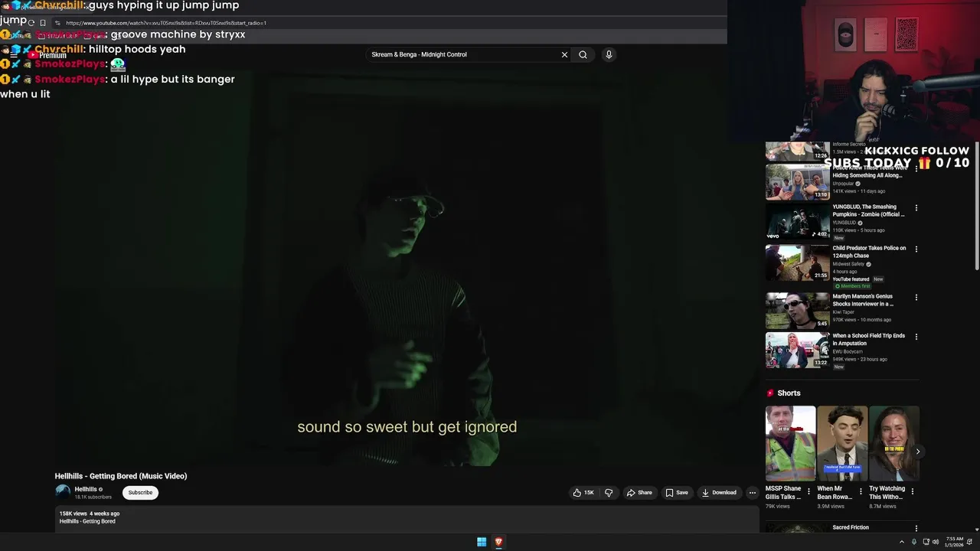Viewport: 980px width, 551px height.
Task: Click the YouTube Premium logo
Action: (47, 55)
